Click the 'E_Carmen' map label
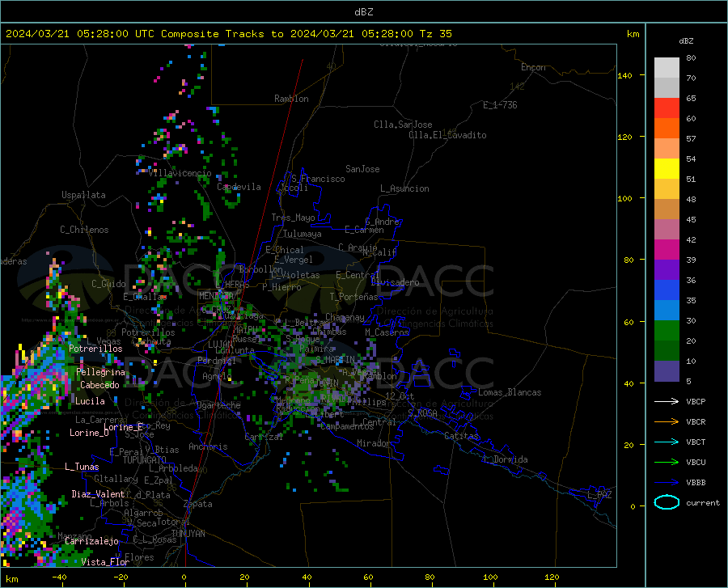728x588 pixels. coord(365,230)
